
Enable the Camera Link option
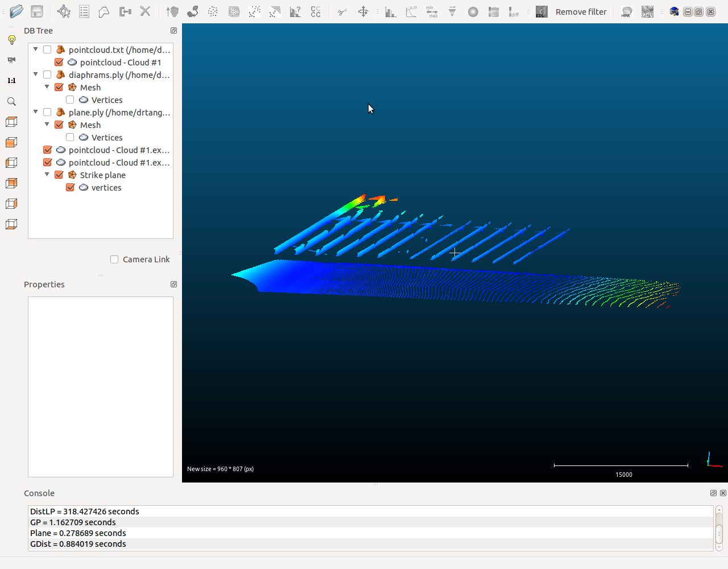[x=114, y=259]
